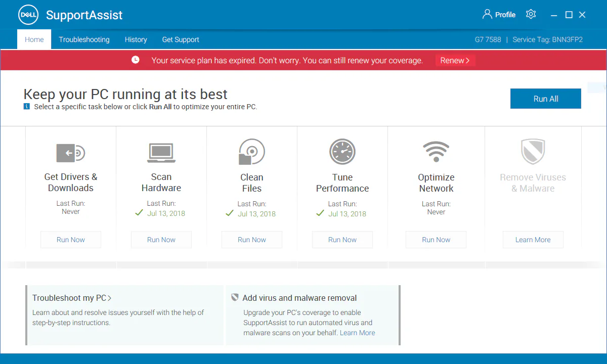This screenshot has width=607, height=364.
Task: Open the History tab
Action: click(136, 39)
